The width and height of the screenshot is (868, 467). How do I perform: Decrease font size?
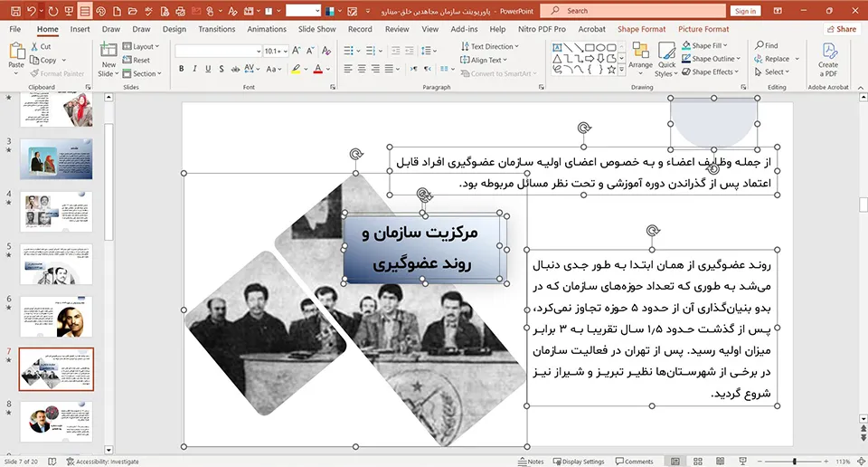(x=310, y=51)
